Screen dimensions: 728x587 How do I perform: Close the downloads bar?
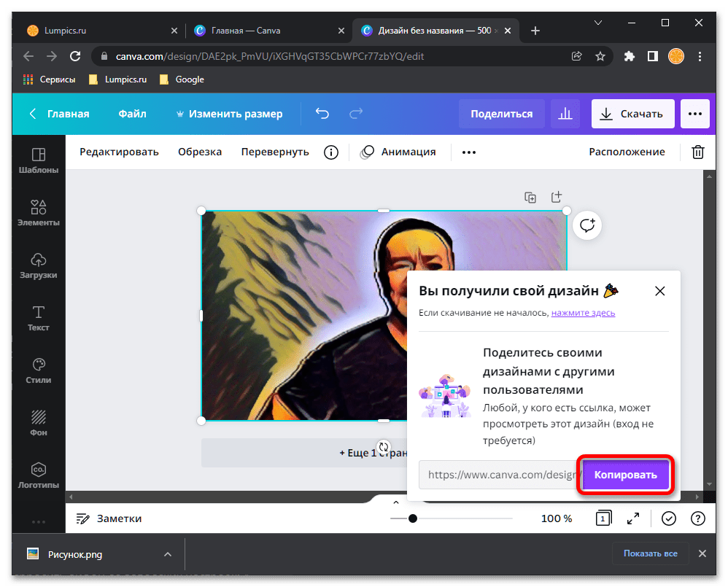coord(702,553)
